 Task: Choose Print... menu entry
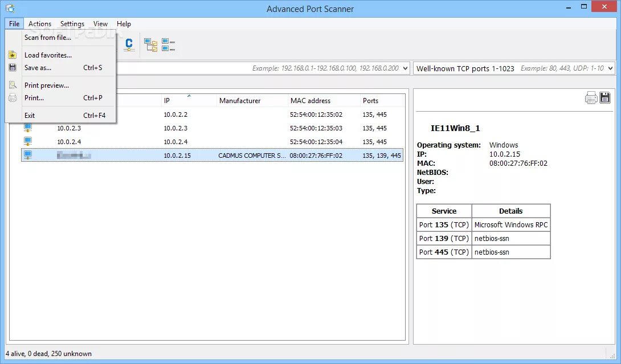[60, 98]
